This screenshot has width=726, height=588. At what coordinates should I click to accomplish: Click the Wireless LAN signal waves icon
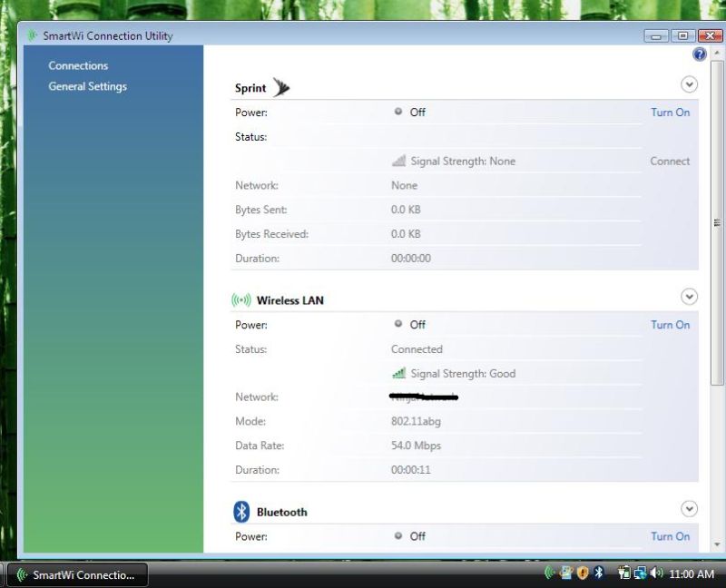241,300
